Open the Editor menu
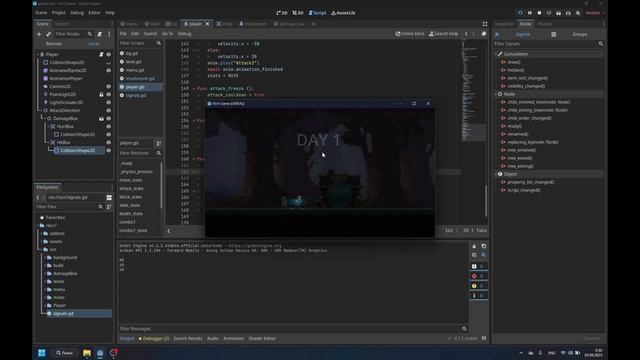640x360 pixels. (x=94, y=13)
